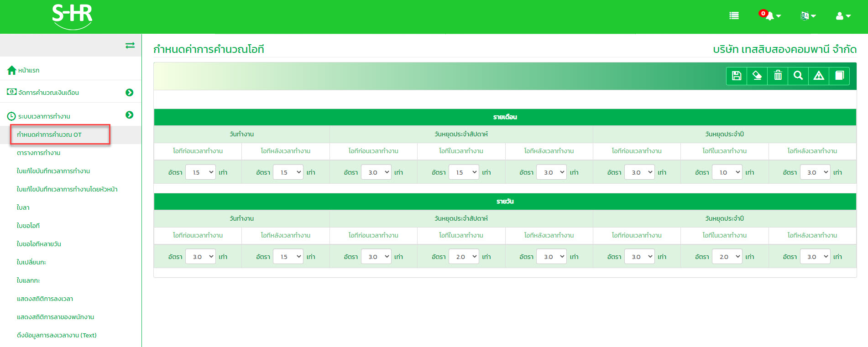Click the magnifying glass search icon

coord(798,76)
